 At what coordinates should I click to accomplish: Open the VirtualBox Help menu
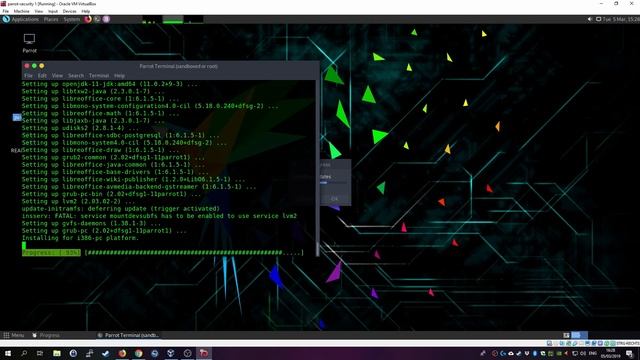(86, 11)
